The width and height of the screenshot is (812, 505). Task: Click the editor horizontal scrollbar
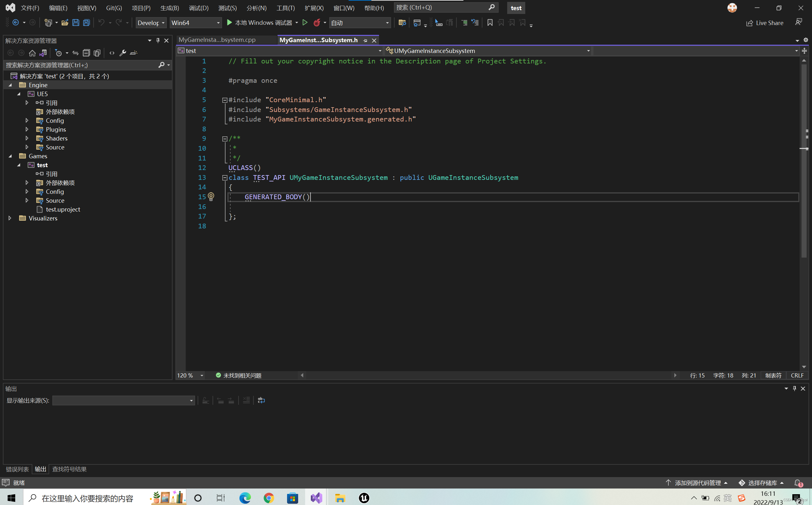(488, 375)
